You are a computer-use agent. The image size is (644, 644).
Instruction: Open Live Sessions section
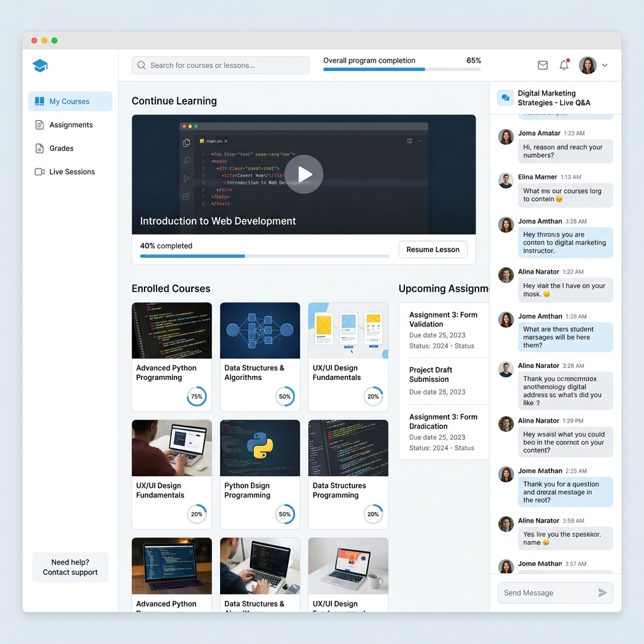(70, 172)
